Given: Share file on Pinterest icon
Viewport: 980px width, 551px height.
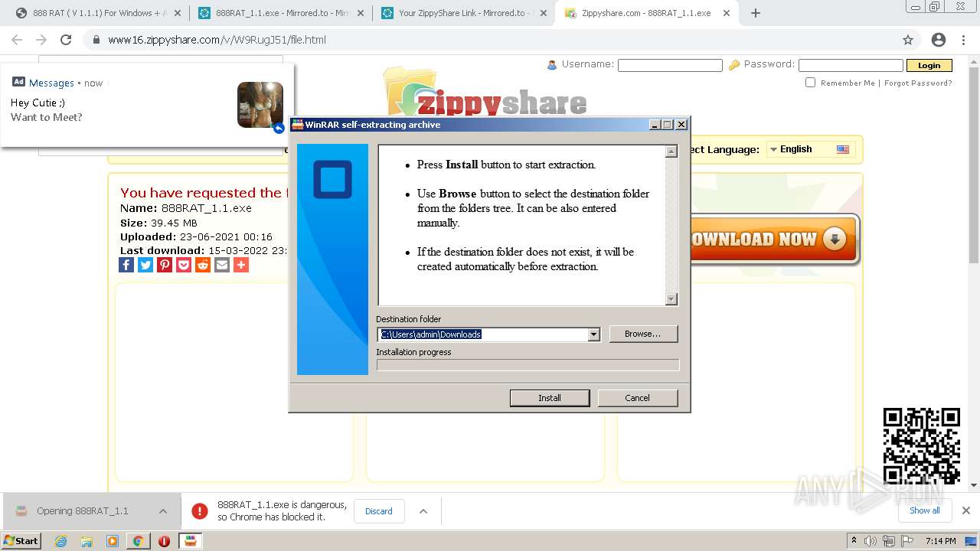Looking at the screenshot, I should [x=165, y=265].
